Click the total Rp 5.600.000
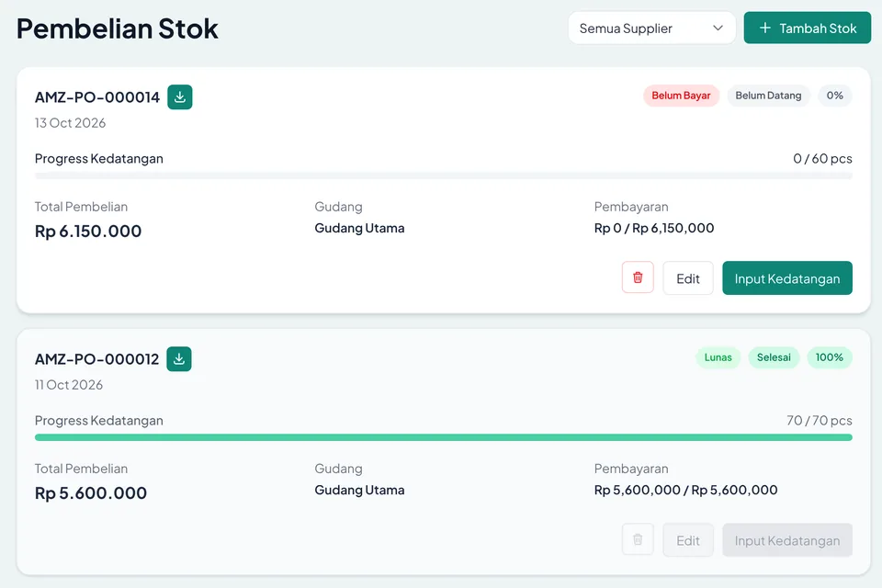 click(x=91, y=492)
